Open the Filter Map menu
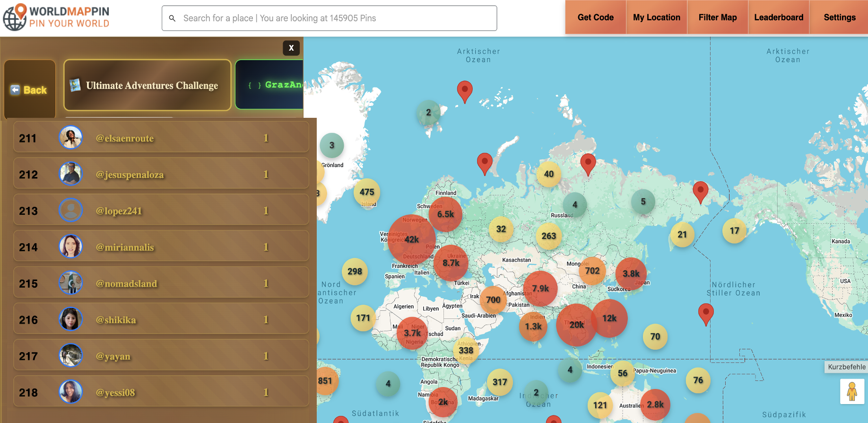 718,18
